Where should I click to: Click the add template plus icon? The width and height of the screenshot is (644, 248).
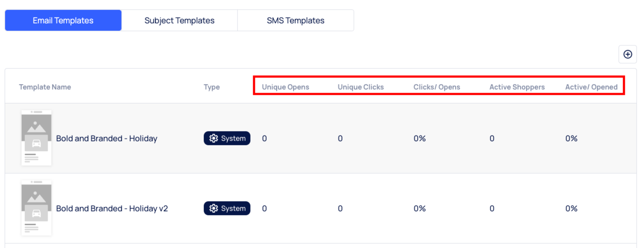[627, 54]
